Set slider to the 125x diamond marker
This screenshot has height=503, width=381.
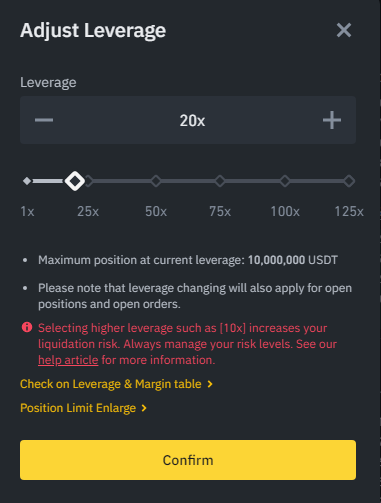click(349, 181)
